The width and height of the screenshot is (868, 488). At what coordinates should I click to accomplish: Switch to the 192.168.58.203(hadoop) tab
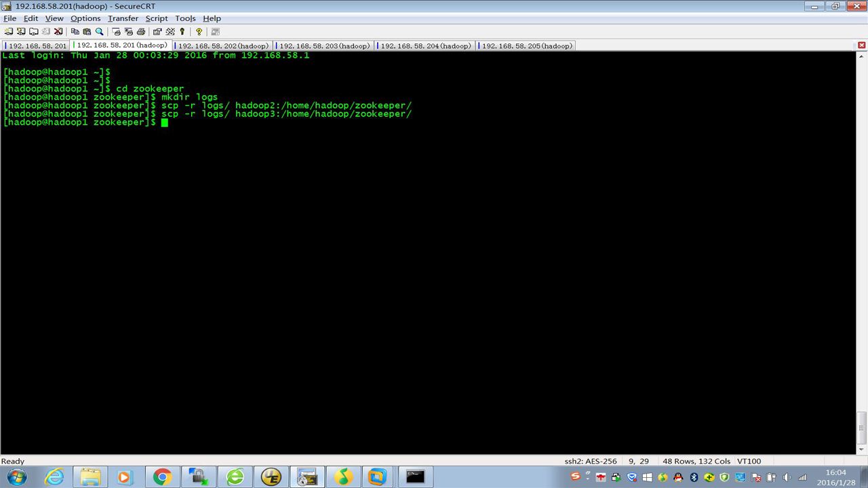(323, 46)
